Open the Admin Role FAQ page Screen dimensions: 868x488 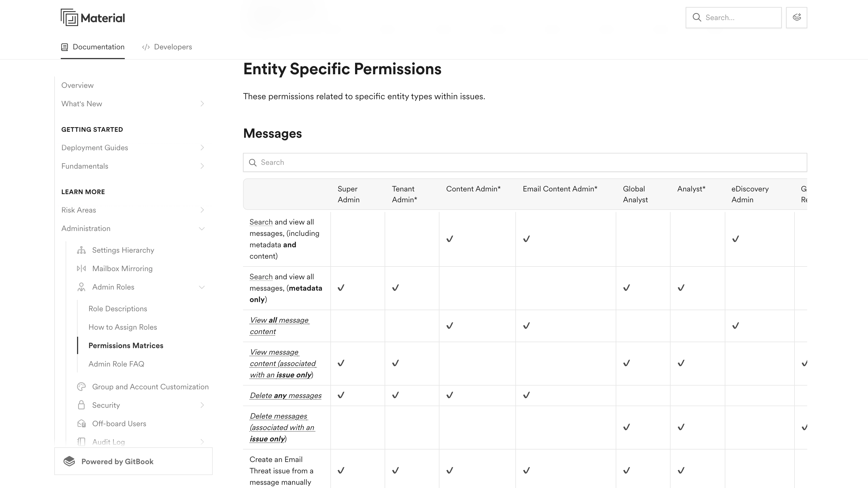click(x=116, y=364)
